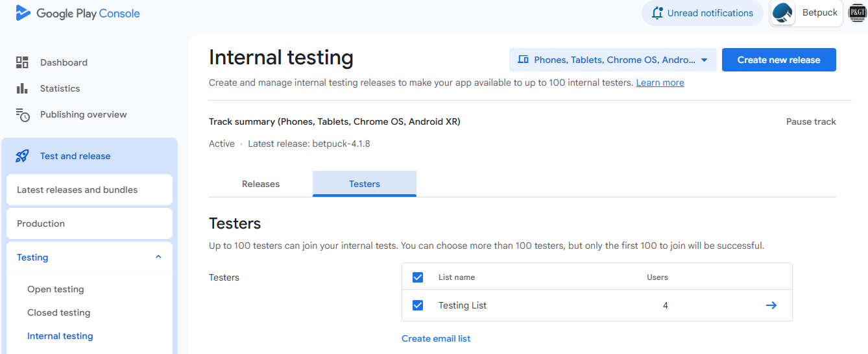Open Testing List with the arrow icon
This screenshot has width=868, height=354.
(771, 305)
